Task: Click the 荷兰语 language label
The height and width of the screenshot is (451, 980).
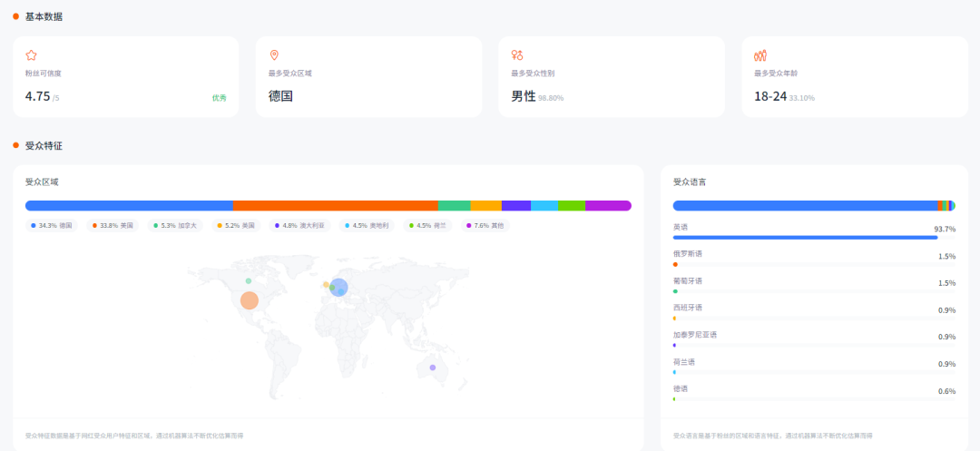Action: click(x=684, y=362)
